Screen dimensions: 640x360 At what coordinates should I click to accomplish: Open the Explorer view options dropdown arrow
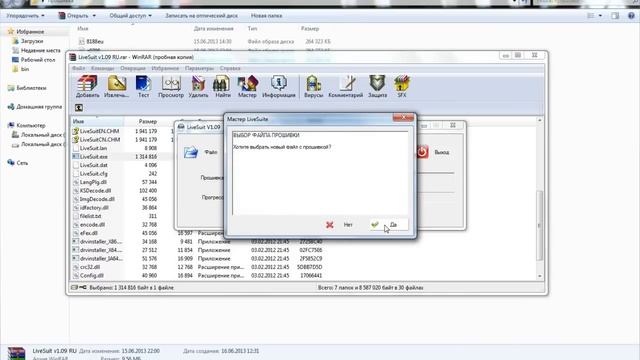point(600,16)
